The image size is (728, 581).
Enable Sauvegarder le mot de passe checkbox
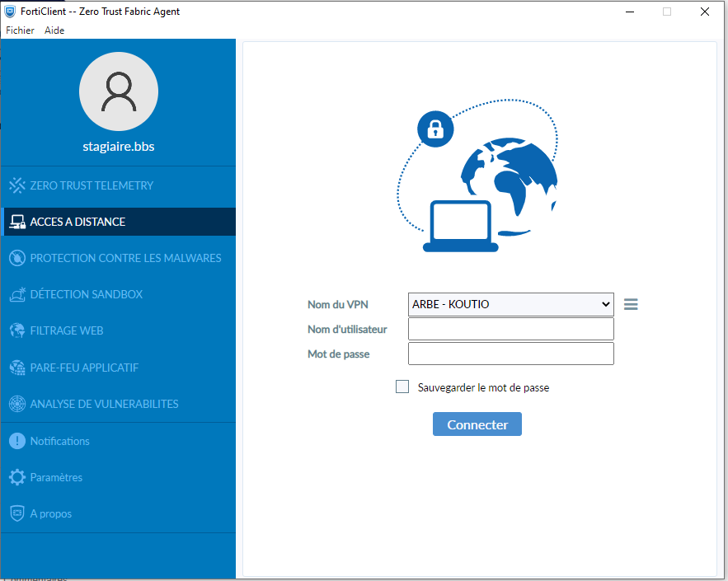[402, 387]
